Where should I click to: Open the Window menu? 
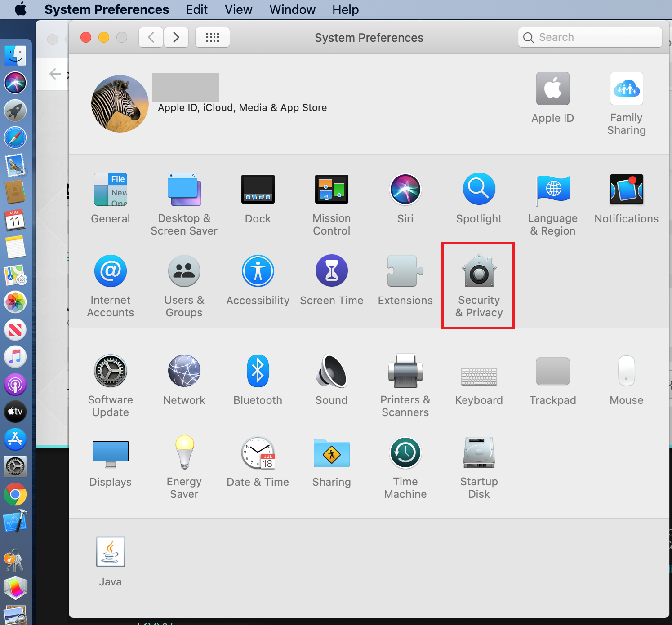pyautogui.click(x=293, y=9)
